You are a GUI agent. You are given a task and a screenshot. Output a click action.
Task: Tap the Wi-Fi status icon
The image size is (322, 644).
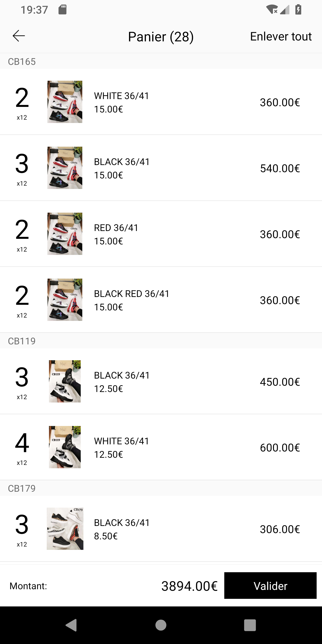(x=272, y=10)
